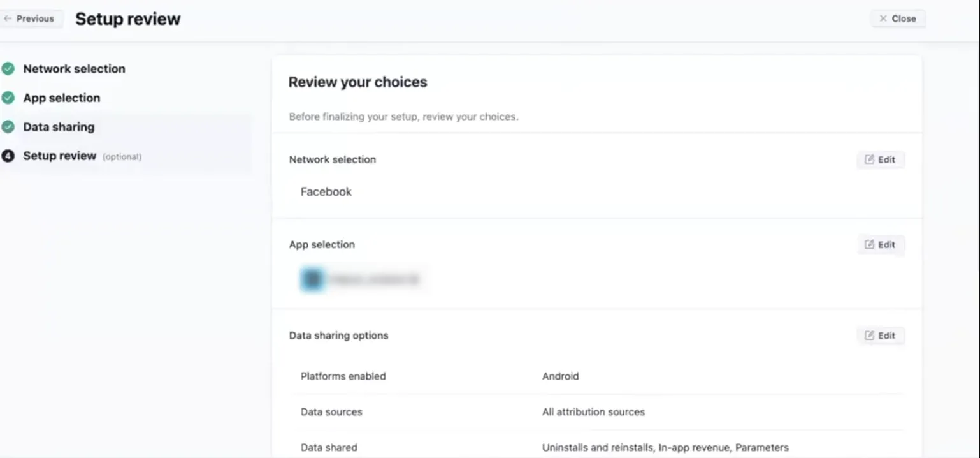The width and height of the screenshot is (980, 458).
Task: Click the back arrow icon beside Previous
Action: click(x=8, y=18)
